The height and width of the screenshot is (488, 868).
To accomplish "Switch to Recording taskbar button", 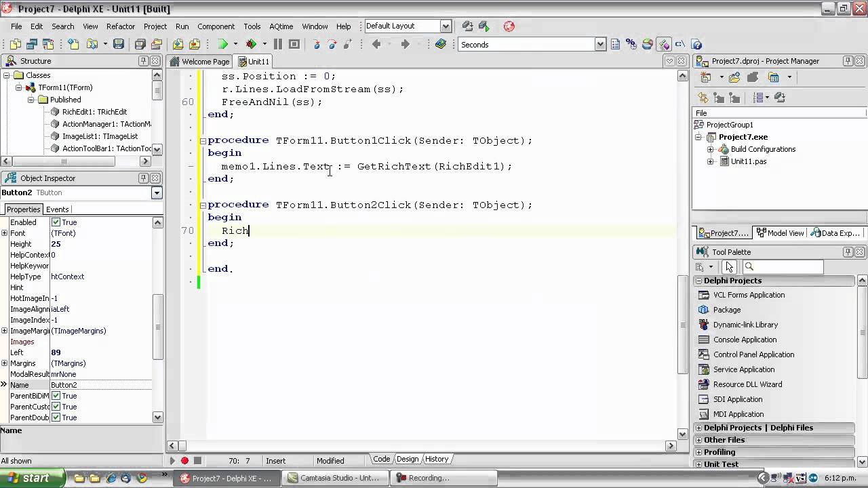I will tap(444, 478).
